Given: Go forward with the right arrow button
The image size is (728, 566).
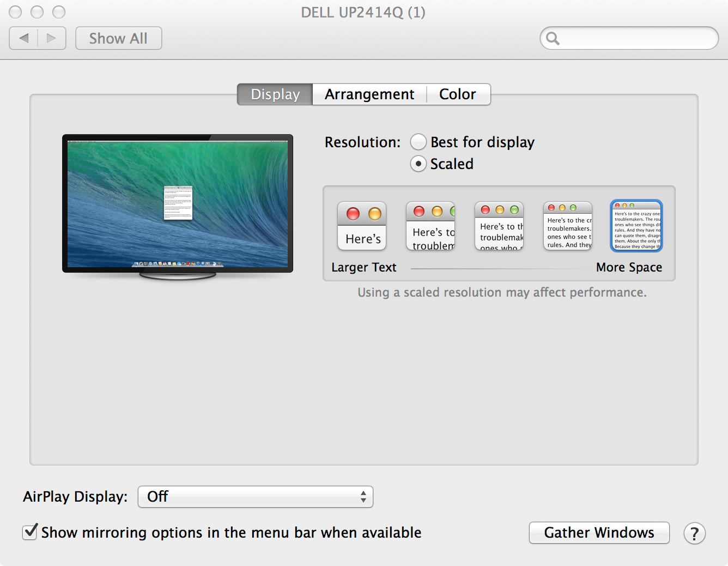Looking at the screenshot, I should click(52, 38).
